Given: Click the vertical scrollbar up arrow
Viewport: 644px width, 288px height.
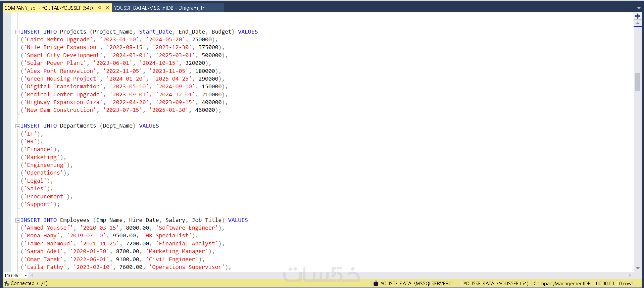Looking at the screenshot, I should tap(638, 23).
